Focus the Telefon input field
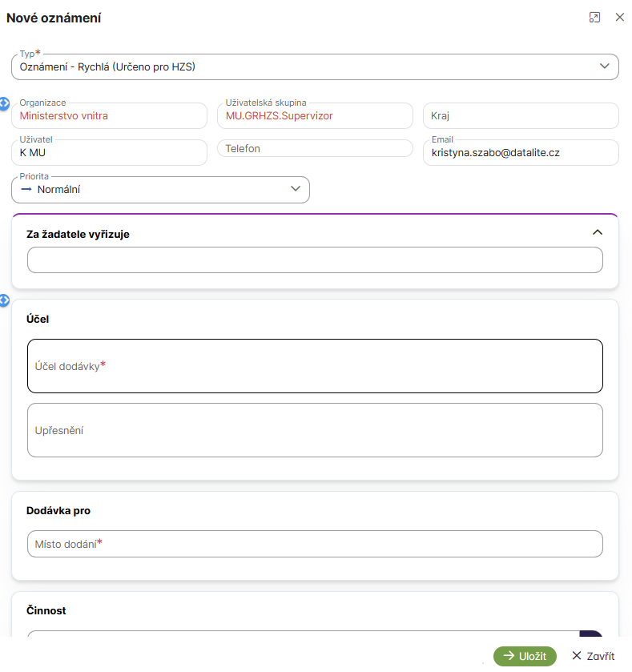 314,149
